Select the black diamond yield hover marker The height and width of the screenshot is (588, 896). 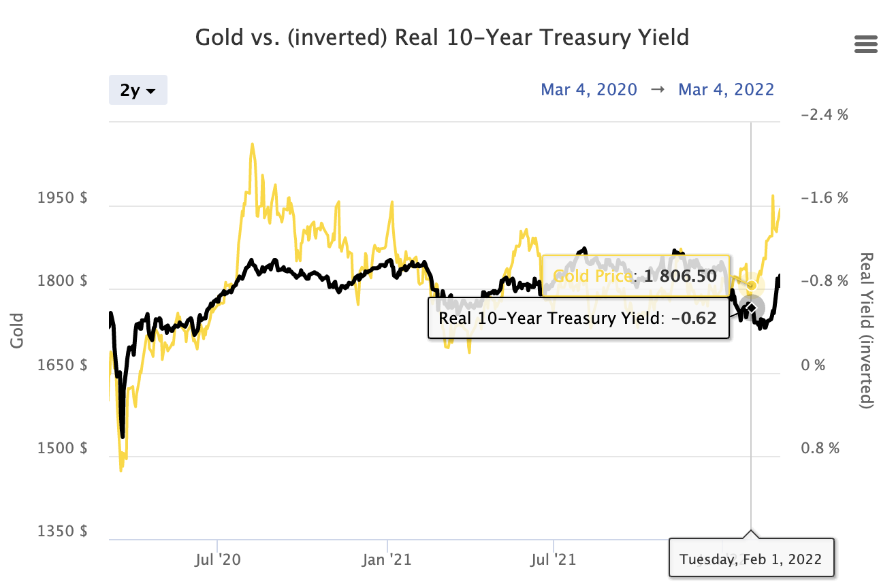coord(751,308)
